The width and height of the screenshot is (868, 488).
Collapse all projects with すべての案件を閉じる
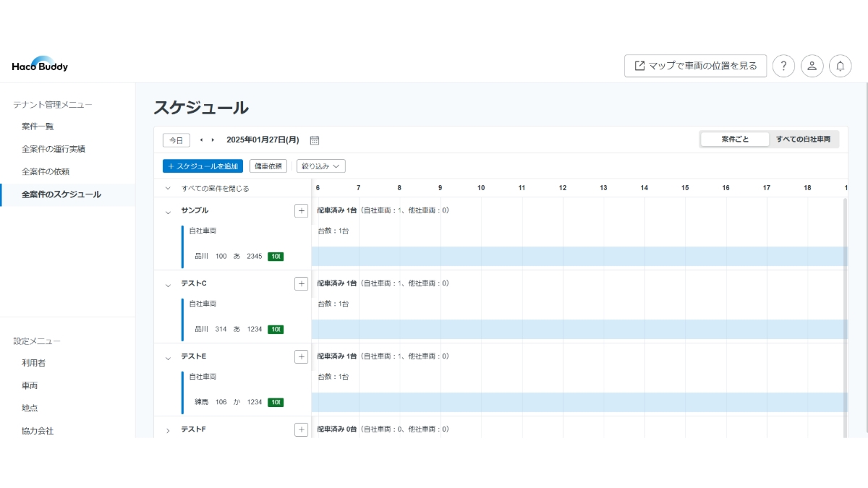pos(214,188)
